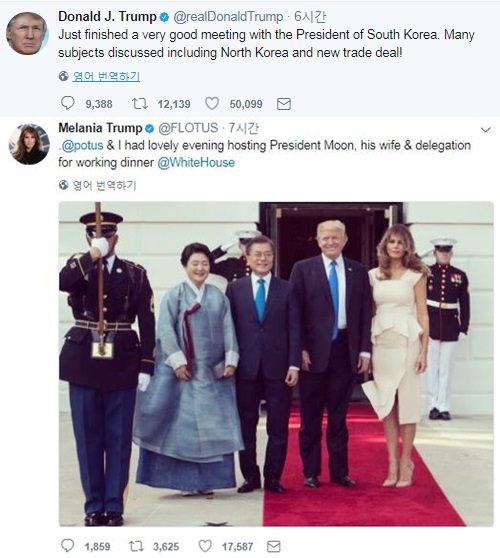Open the @FLOTUS profile handle
Image resolution: width=500 pixels, height=558 pixels.
pos(188,128)
